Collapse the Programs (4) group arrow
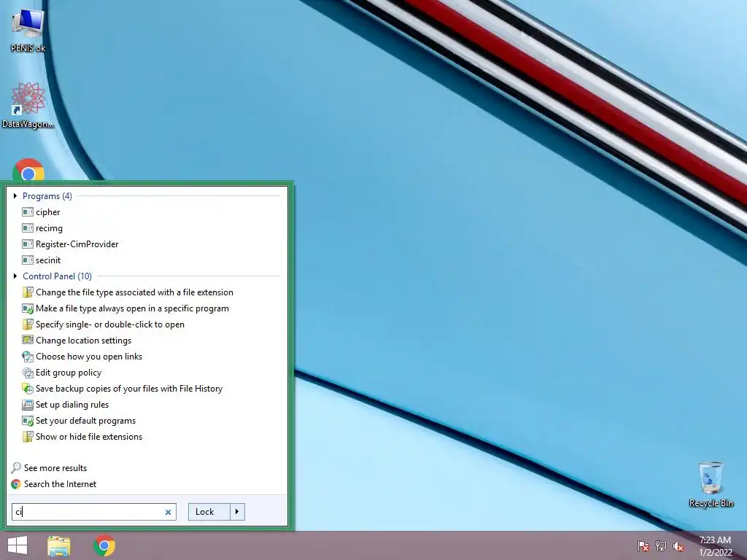747x560 pixels. click(x=15, y=195)
